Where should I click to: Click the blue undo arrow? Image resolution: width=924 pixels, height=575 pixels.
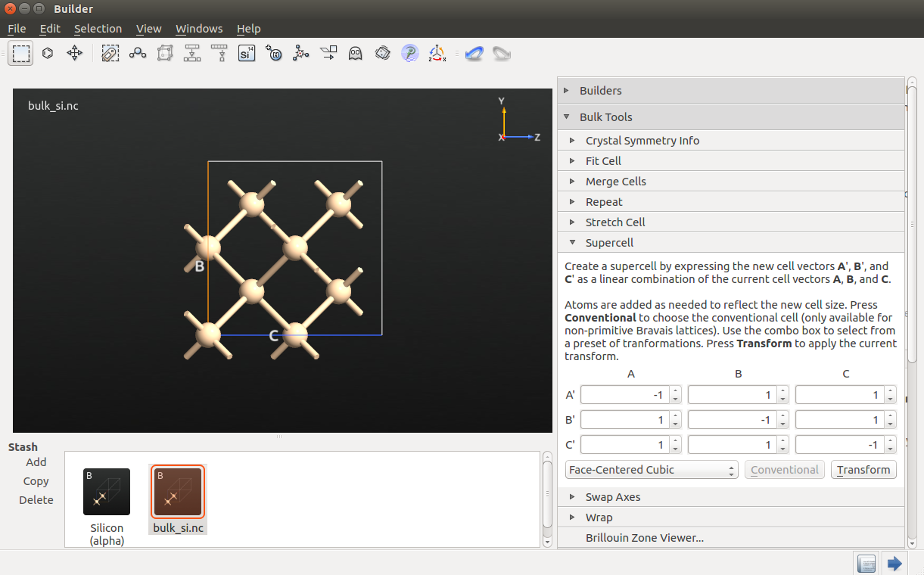[x=474, y=54]
